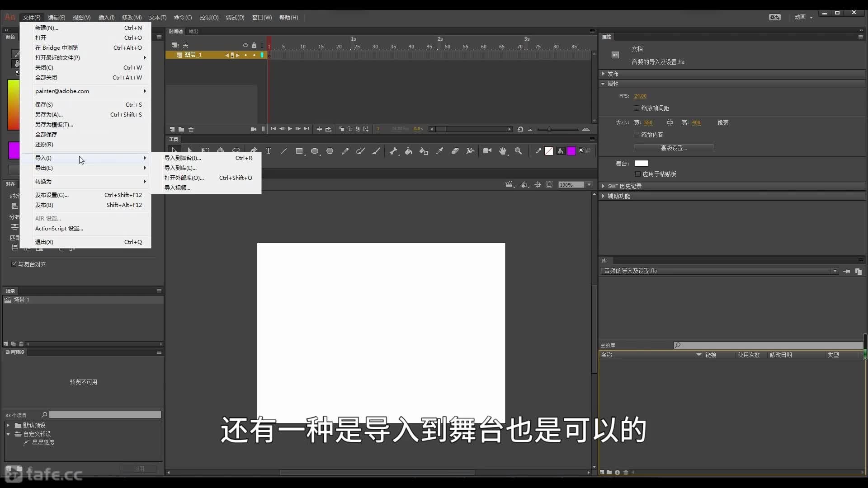
Task: Select the Eraser tool
Action: click(x=455, y=151)
